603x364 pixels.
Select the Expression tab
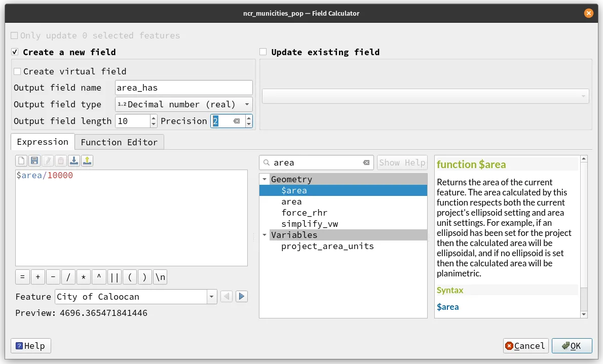pos(42,142)
